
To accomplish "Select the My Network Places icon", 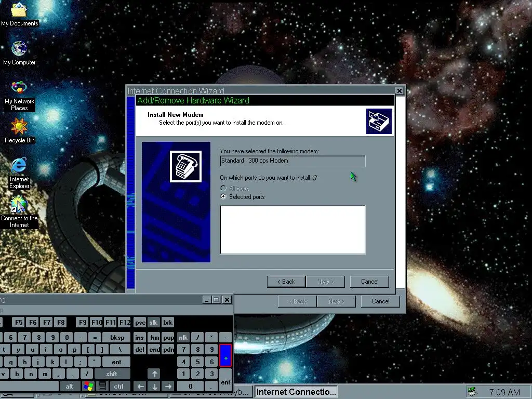I will [x=19, y=96].
